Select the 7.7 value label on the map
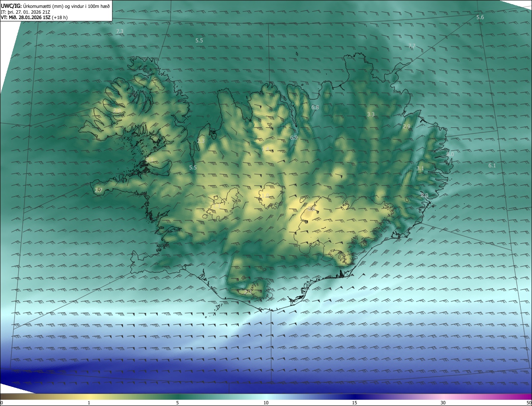This screenshot has width=532, height=406. (x=411, y=46)
